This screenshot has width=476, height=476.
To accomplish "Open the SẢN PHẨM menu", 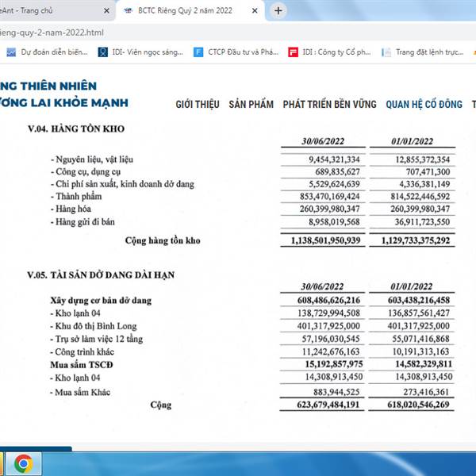I will tap(251, 105).
